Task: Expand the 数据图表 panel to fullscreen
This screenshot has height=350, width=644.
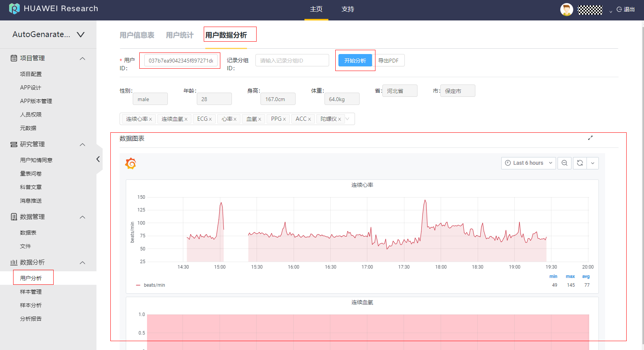Action: (590, 138)
